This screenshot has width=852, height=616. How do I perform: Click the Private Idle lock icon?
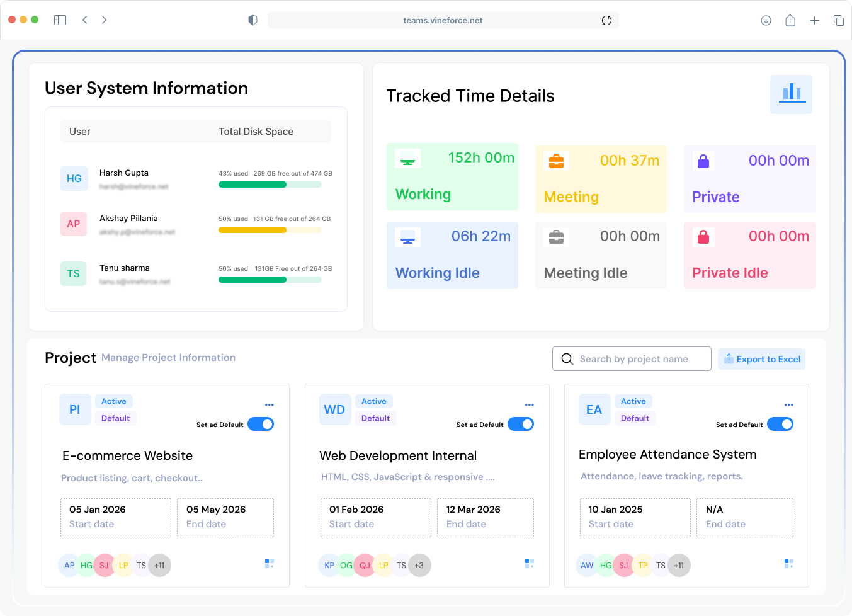coord(703,237)
